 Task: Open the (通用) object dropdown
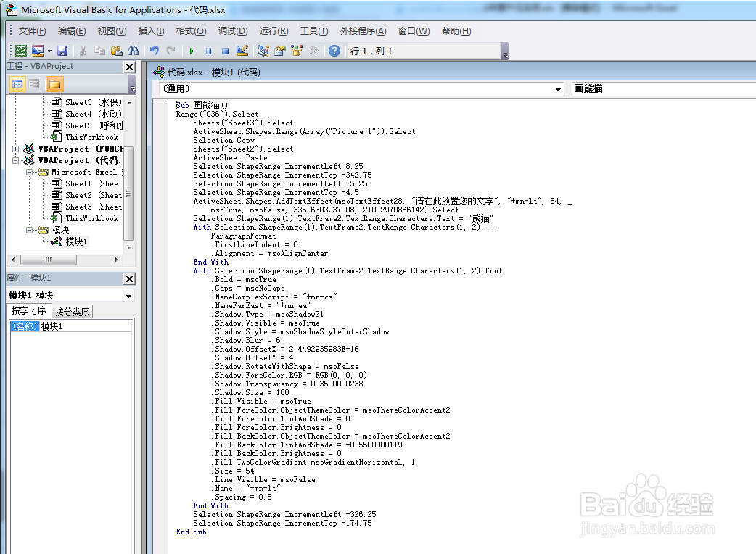tap(558, 89)
